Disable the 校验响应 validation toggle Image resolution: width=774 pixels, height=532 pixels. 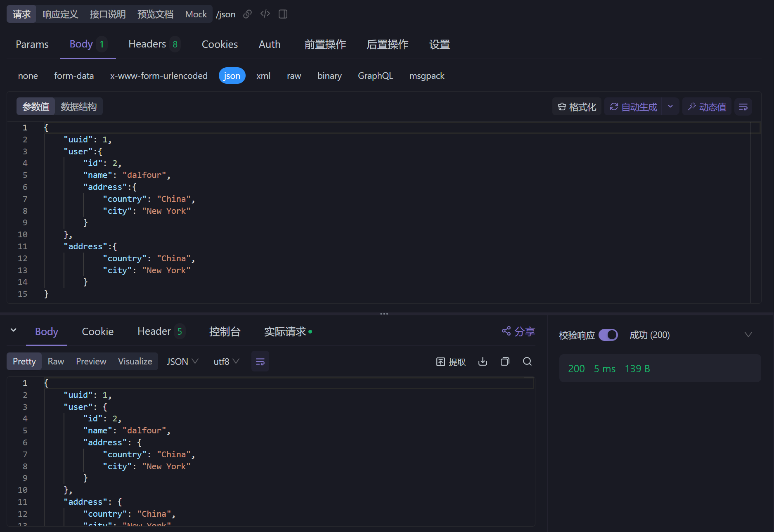[x=608, y=335]
